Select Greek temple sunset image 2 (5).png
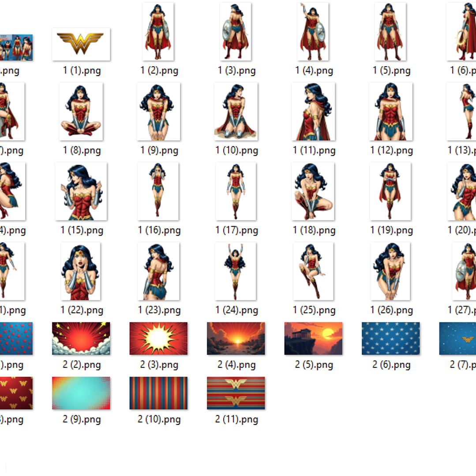Viewport: 476px width, 476px height. tap(313, 338)
